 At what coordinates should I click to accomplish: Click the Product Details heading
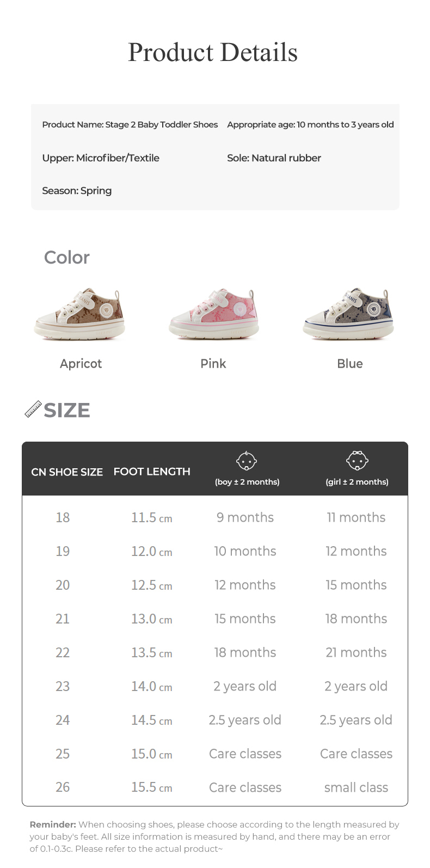[213, 53]
